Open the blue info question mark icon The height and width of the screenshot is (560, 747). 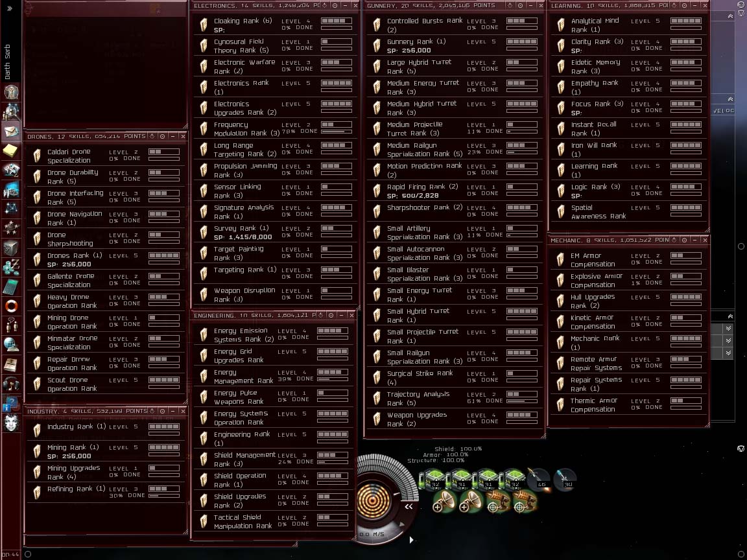(x=11, y=403)
